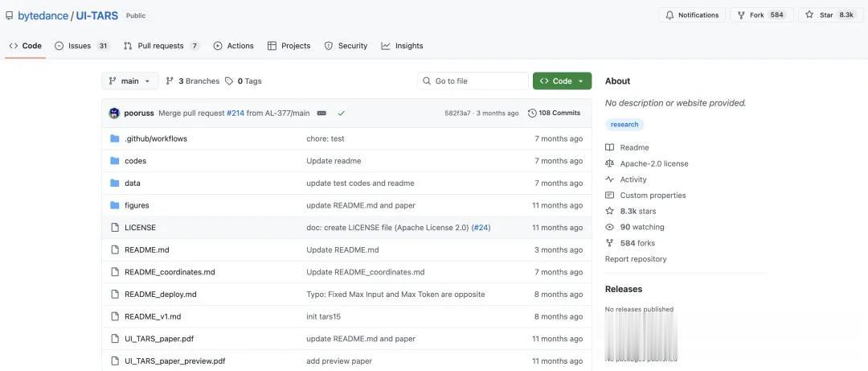The height and width of the screenshot is (371, 868).
Task: Switch to the Issues tab
Action: click(81, 46)
